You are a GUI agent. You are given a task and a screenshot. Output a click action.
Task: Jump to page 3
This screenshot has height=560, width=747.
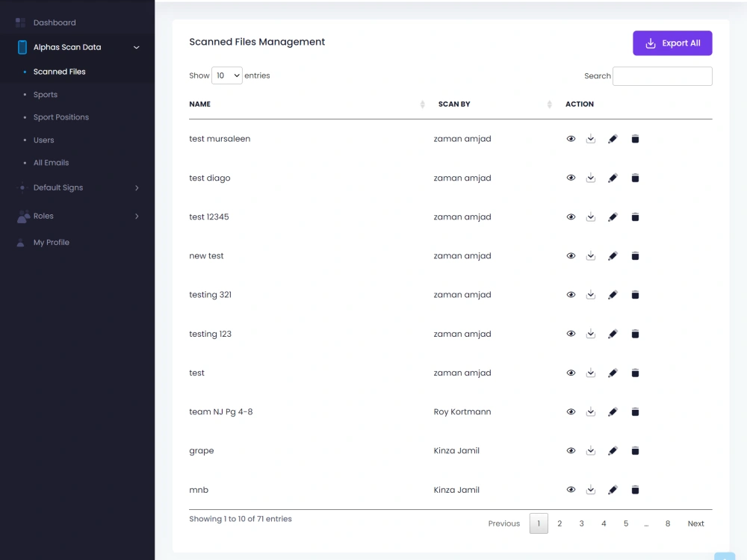click(x=581, y=524)
